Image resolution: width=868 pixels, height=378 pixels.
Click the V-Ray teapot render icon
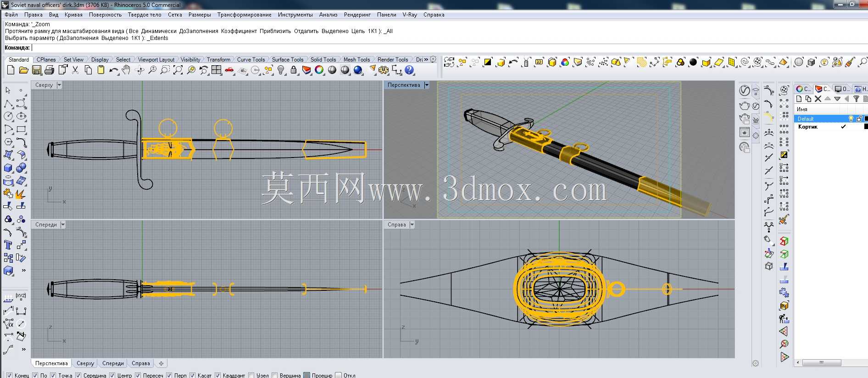tap(745, 106)
